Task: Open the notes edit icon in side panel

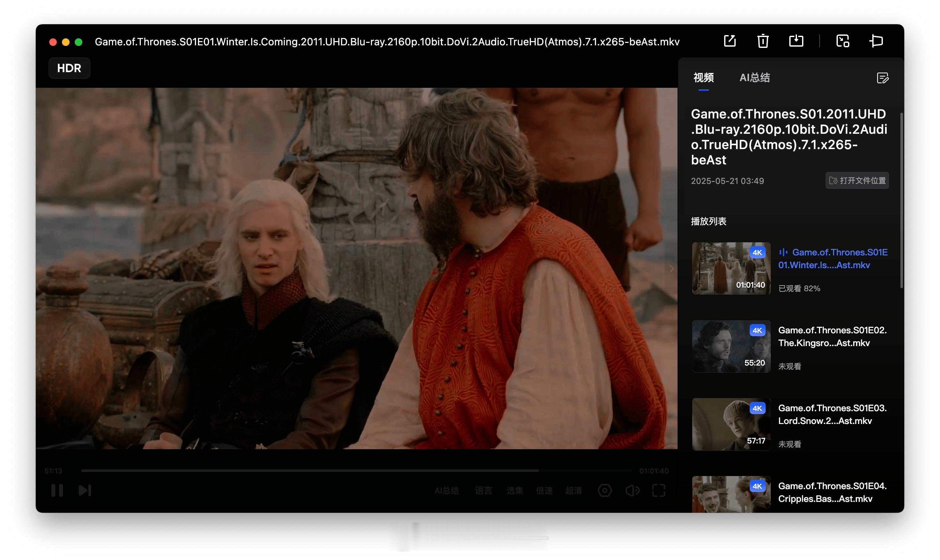Action: pyautogui.click(x=882, y=78)
